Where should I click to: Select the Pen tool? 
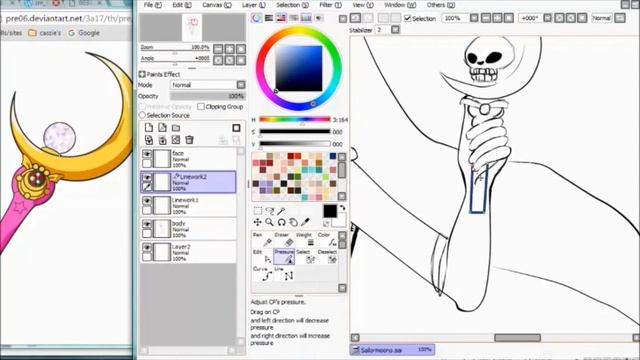(263, 240)
